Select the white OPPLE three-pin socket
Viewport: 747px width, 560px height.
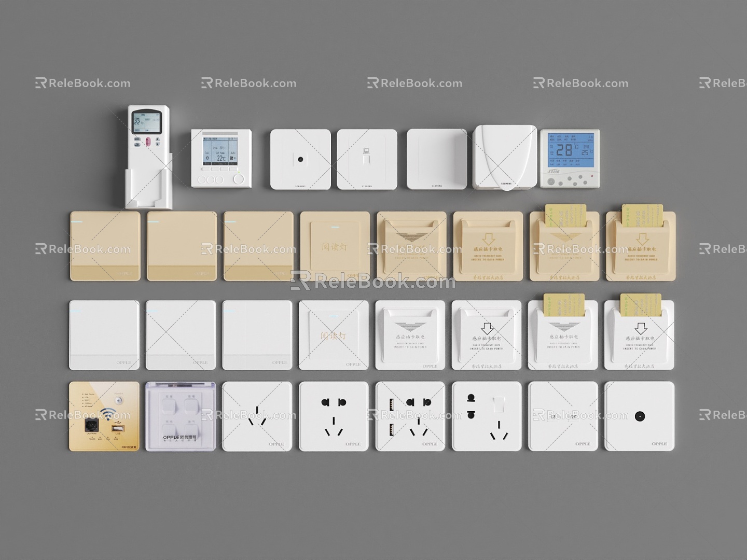[x=257, y=416]
